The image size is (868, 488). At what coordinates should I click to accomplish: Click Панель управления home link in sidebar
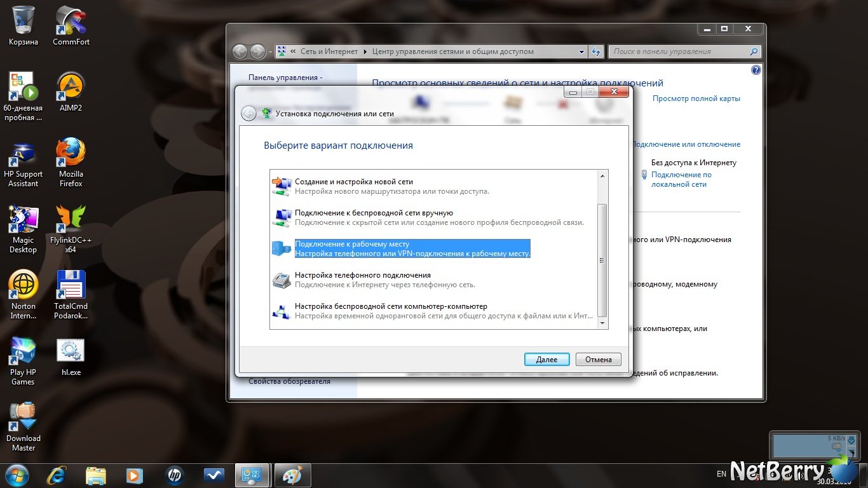(x=285, y=78)
